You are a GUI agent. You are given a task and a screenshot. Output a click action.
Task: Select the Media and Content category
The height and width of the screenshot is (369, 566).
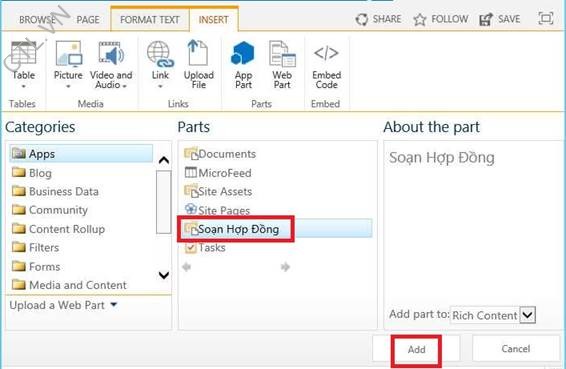click(69, 285)
